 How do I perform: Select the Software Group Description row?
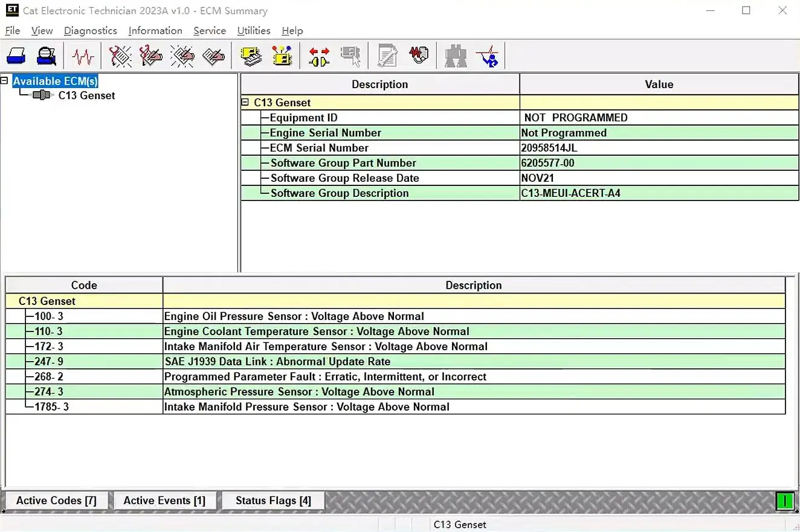[520, 193]
